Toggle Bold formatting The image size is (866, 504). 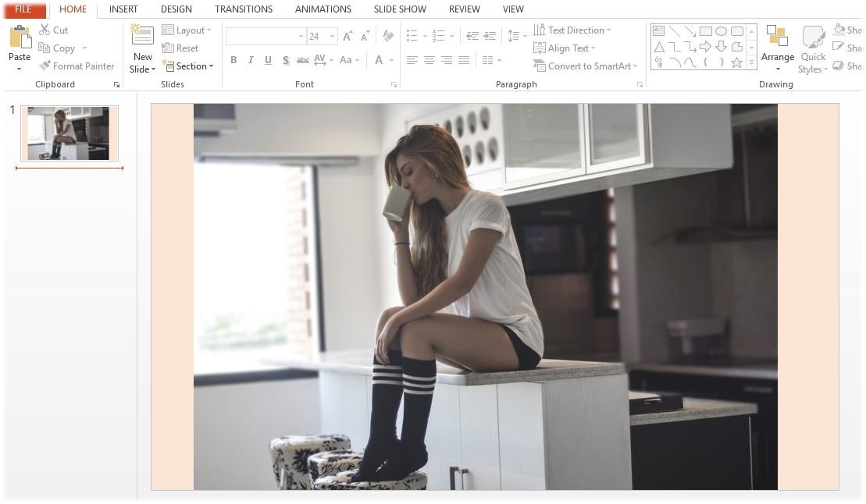(x=233, y=60)
